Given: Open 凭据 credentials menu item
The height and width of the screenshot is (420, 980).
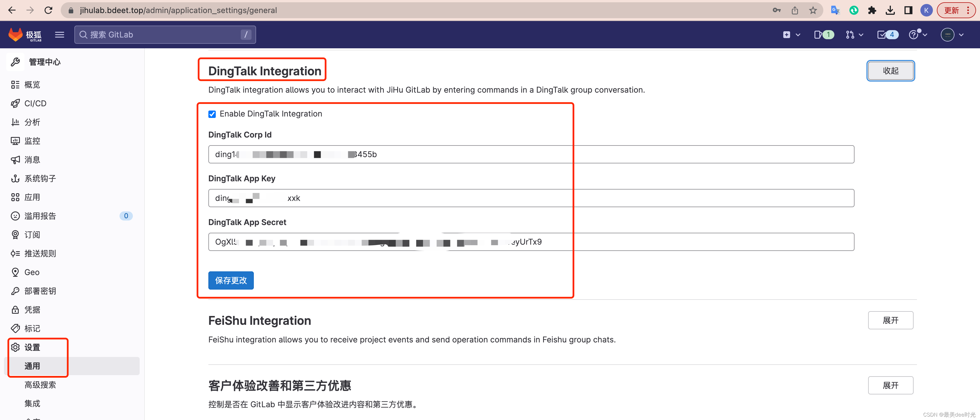Looking at the screenshot, I should click(x=72, y=309).
